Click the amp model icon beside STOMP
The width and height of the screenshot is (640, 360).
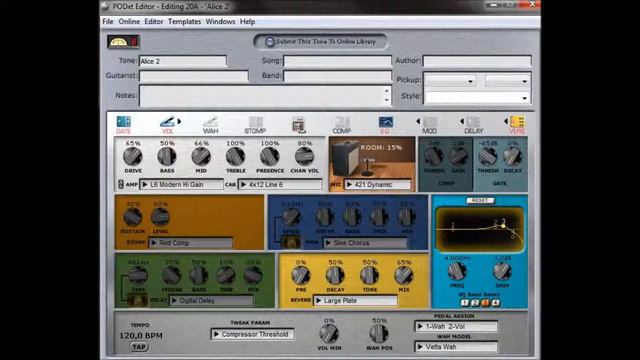299,125
